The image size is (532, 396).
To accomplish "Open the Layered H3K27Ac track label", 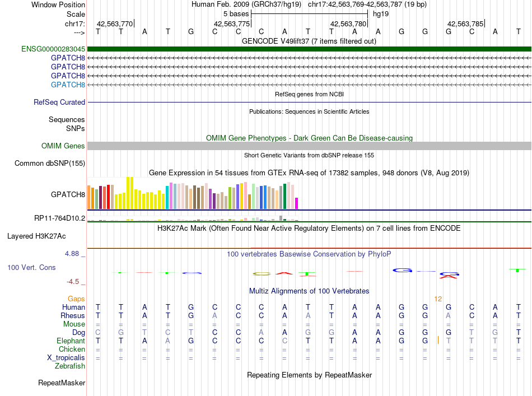I will pos(36,236).
